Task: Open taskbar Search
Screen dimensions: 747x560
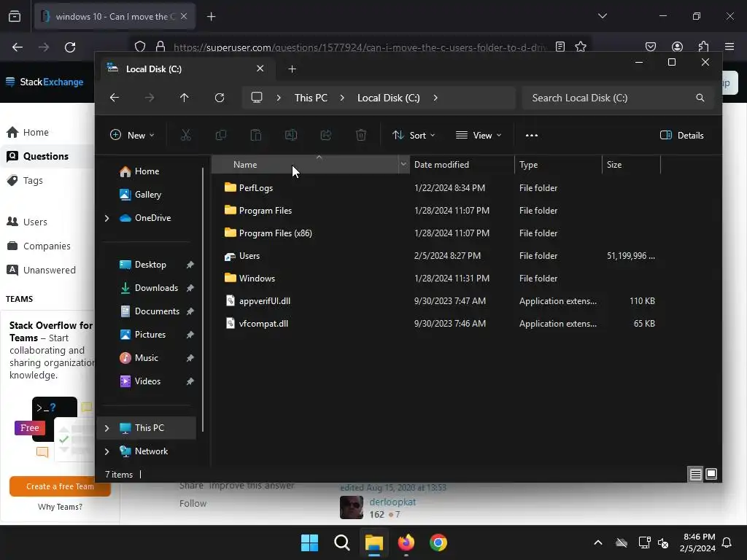Action: (341, 542)
